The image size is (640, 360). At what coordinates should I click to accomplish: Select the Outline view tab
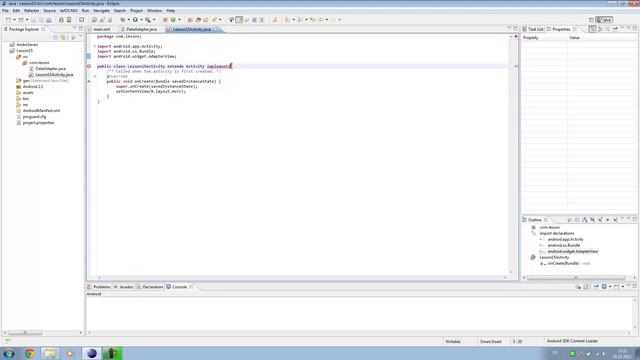tap(534, 220)
